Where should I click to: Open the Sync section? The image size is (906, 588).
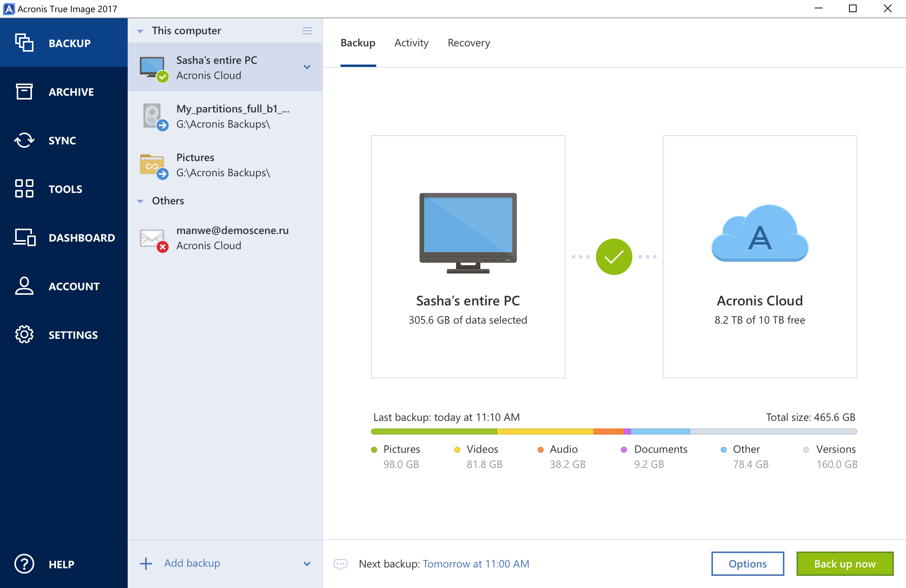coord(63,141)
